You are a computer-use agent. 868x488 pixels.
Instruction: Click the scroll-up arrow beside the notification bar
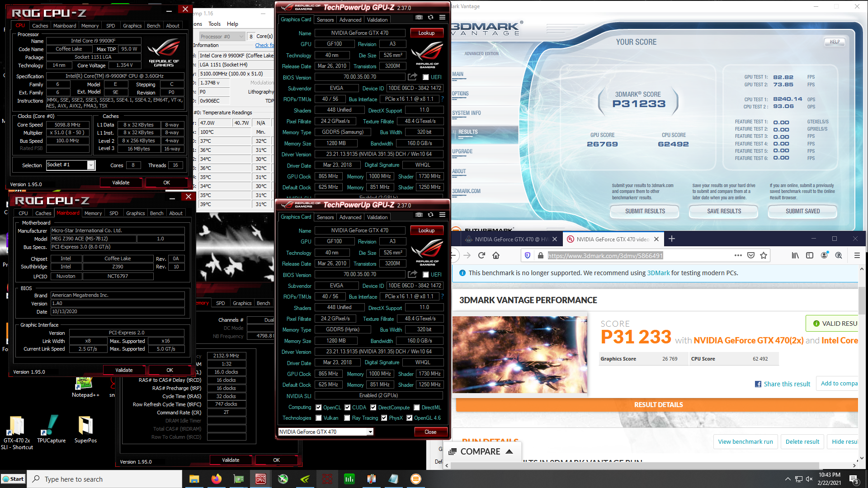(861, 270)
